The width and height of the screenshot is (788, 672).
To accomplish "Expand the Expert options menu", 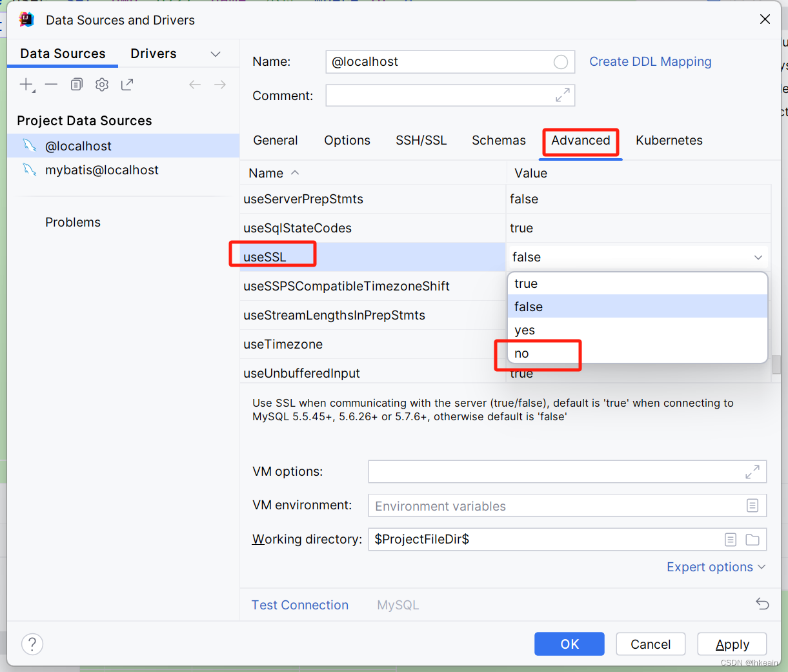I will pyautogui.click(x=716, y=567).
